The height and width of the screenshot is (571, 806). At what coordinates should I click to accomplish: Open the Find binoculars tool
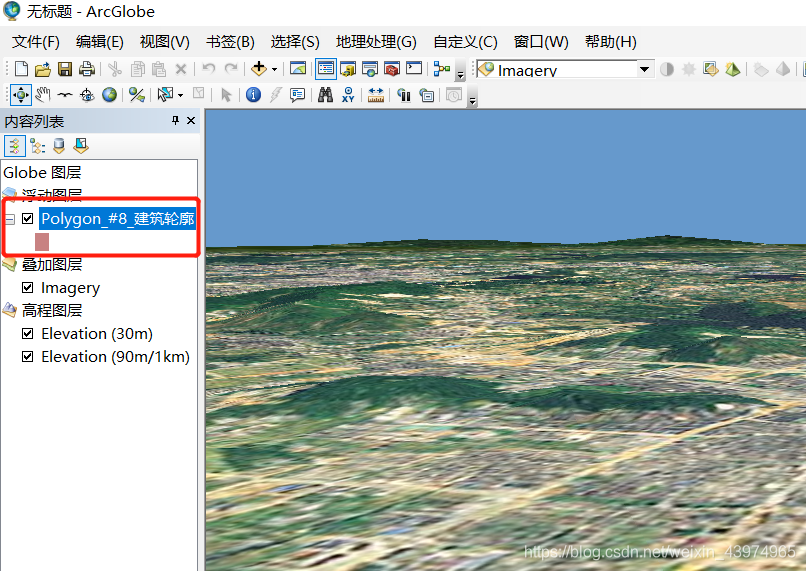[325, 95]
